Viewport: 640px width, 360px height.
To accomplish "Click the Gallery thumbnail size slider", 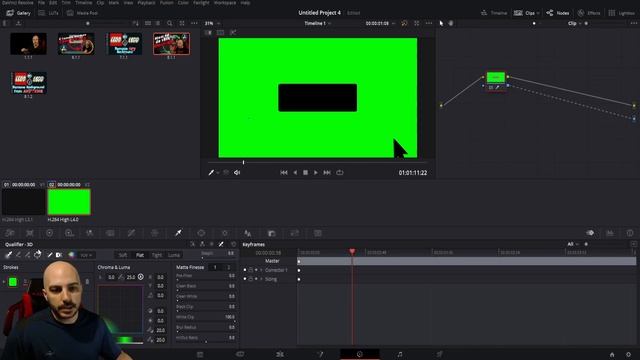I will coord(87,23).
